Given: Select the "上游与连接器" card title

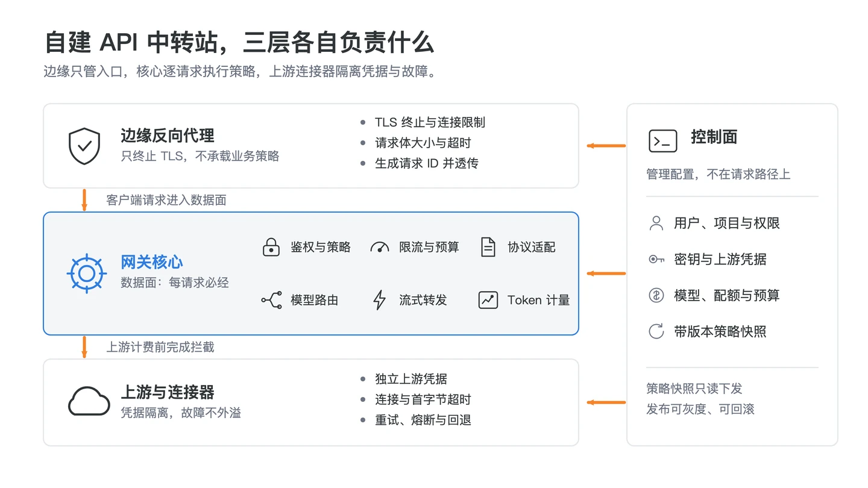Looking at the screenshot, I should click(x=168, y=392).
